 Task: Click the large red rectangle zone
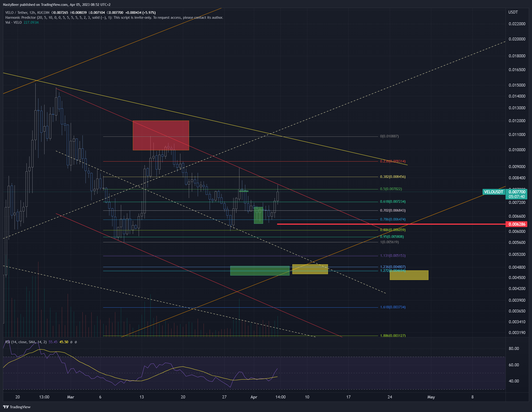coord(161,135)
